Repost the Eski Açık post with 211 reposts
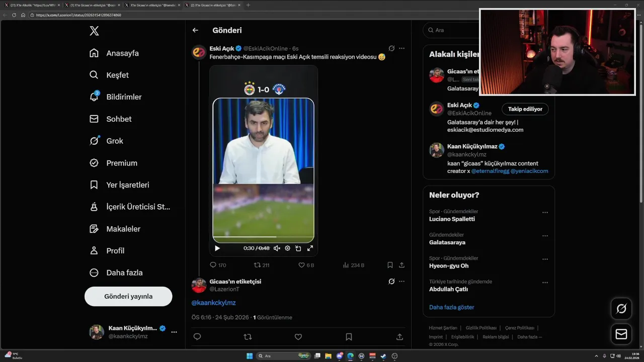The height and width of the screenshot is (362, 644). click(262, 265)
